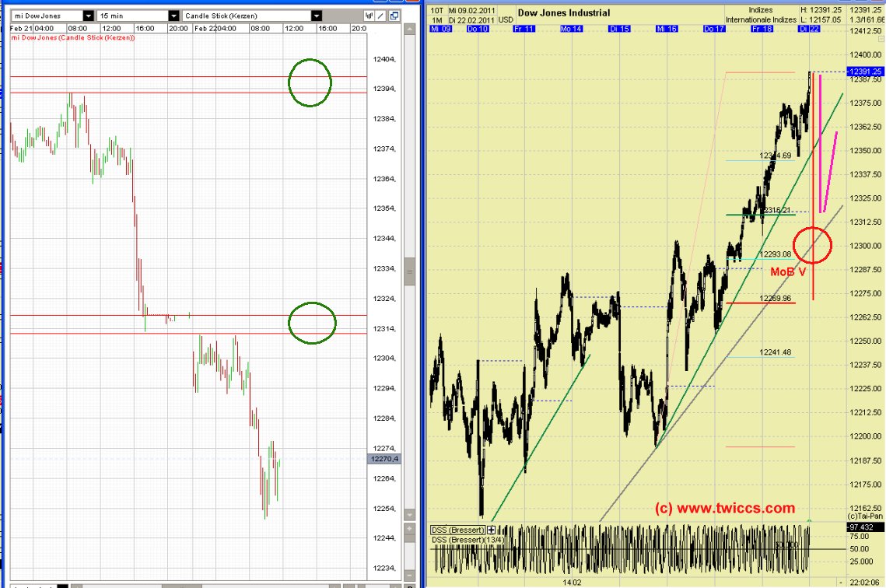Viewport: 886px width, 588px height.
Task: Click the Di 22.02.2011 end date cell
Action: coord(472,20)
